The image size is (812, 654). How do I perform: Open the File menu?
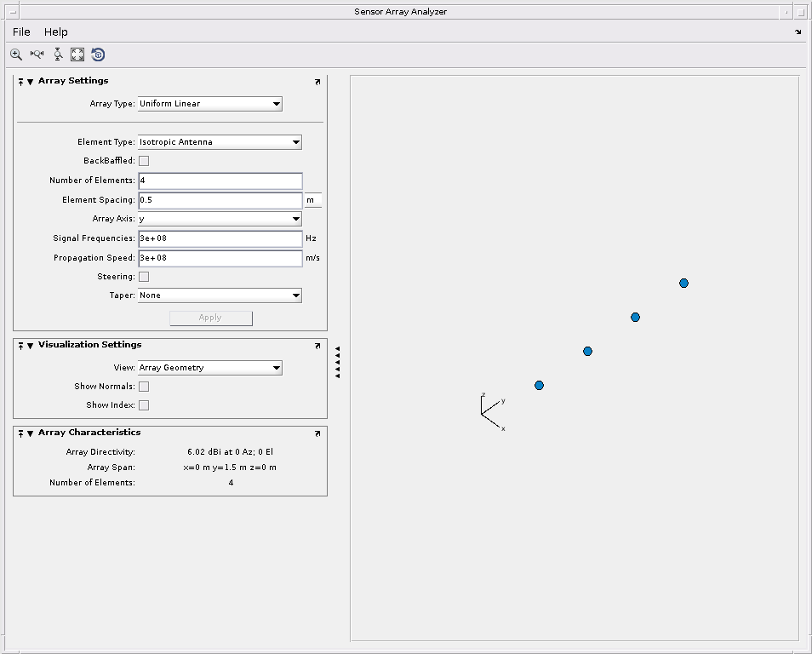point(21,32)
